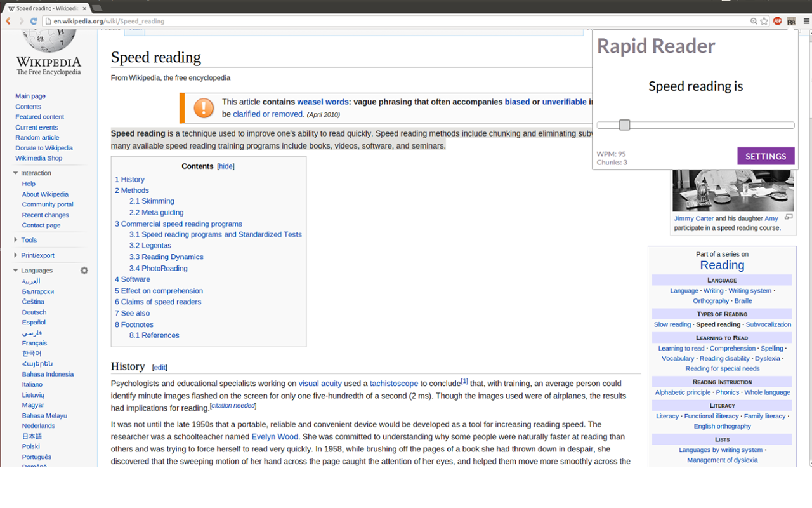Screen dimensions: 812x508
Task: Open the Evelyn Wood link
Action: tap(275, 437)
